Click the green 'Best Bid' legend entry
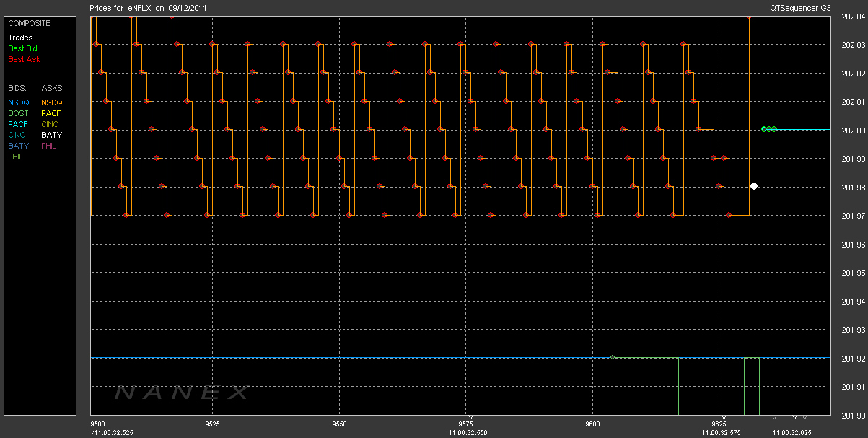The image size is (868, 438). click(x=23, y=48)
